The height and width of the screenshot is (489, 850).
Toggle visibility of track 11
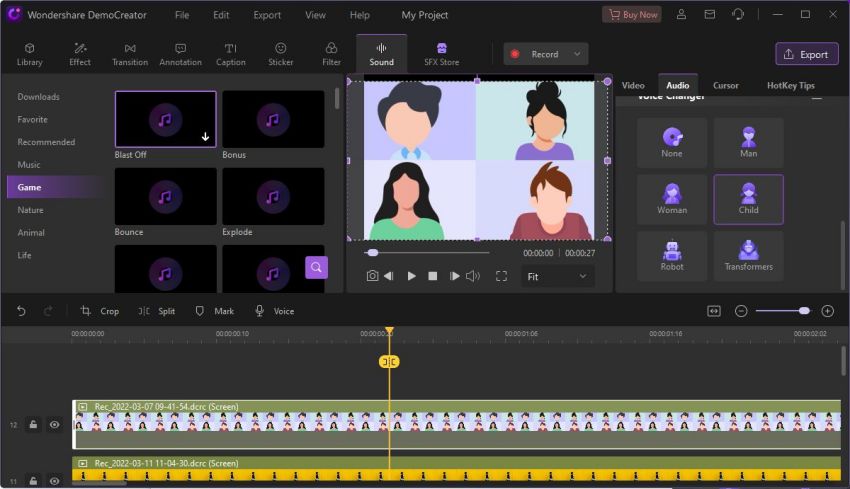click(x=55, y=481)
